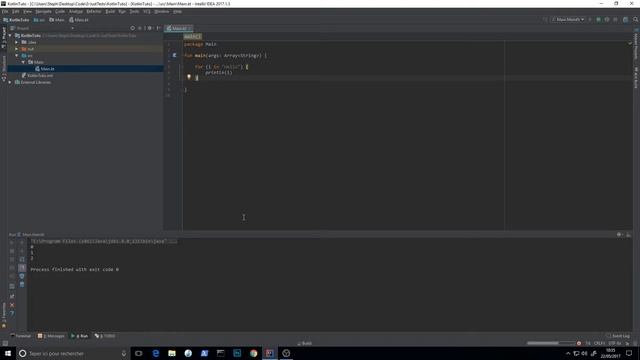Toggle soft-wrap in Run console
Screen dimensions: 640x360
click(22, 259)
